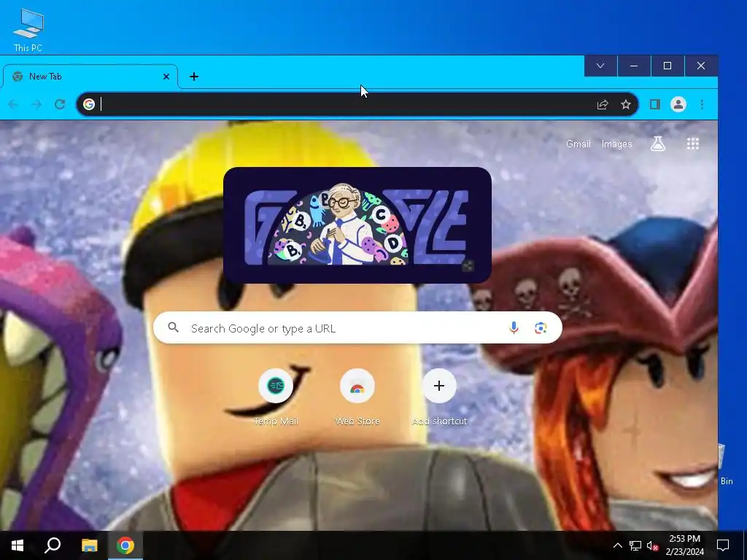Open the notification center icon
747x560 pixels.
[x=723, y=545]
